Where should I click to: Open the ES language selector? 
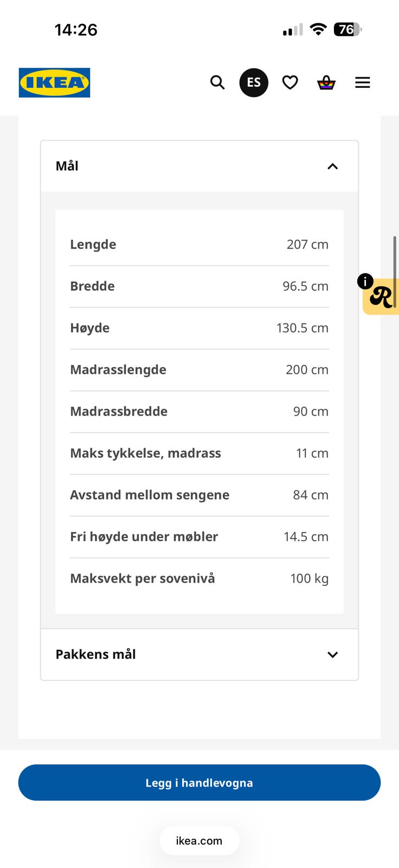pos(254,82)
